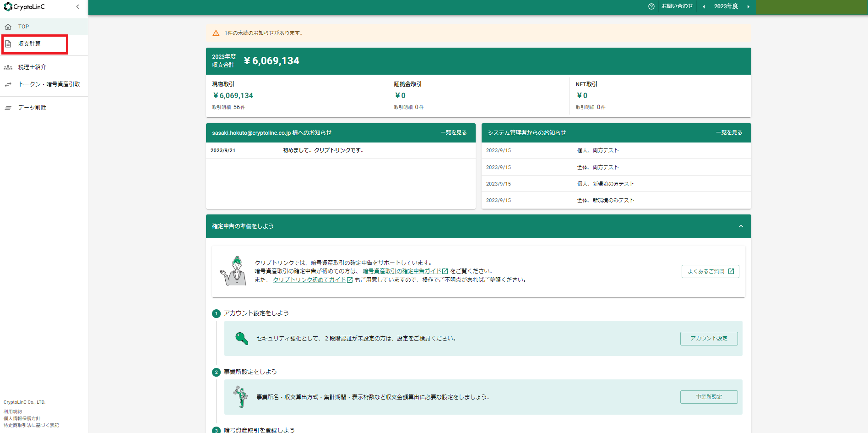Click the 事業所設定をしよう step heading
Screen dimensions: 868x433
click(x=250, y=372)
